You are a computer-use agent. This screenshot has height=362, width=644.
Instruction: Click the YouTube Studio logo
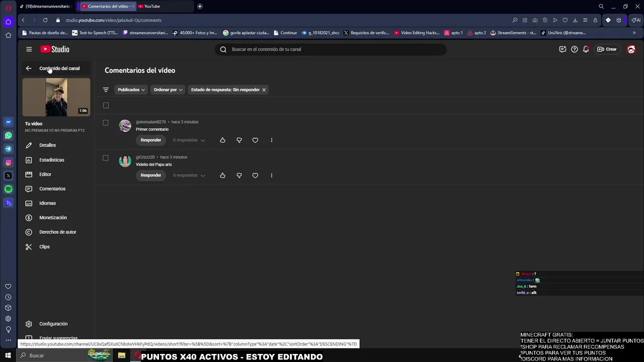(x=55, y=49)
